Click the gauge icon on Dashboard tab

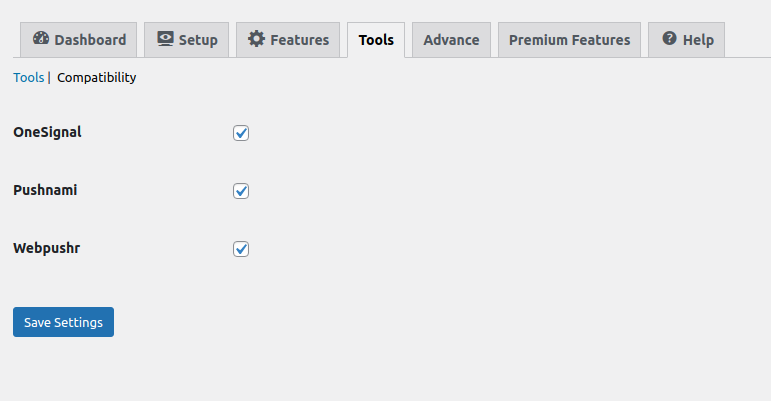coord(41,38)
